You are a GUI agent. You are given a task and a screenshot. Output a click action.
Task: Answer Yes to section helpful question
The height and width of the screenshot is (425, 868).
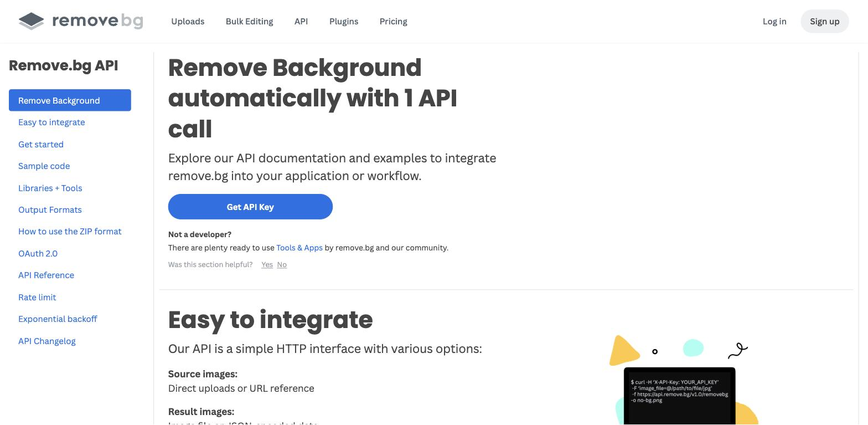[267, 264]
